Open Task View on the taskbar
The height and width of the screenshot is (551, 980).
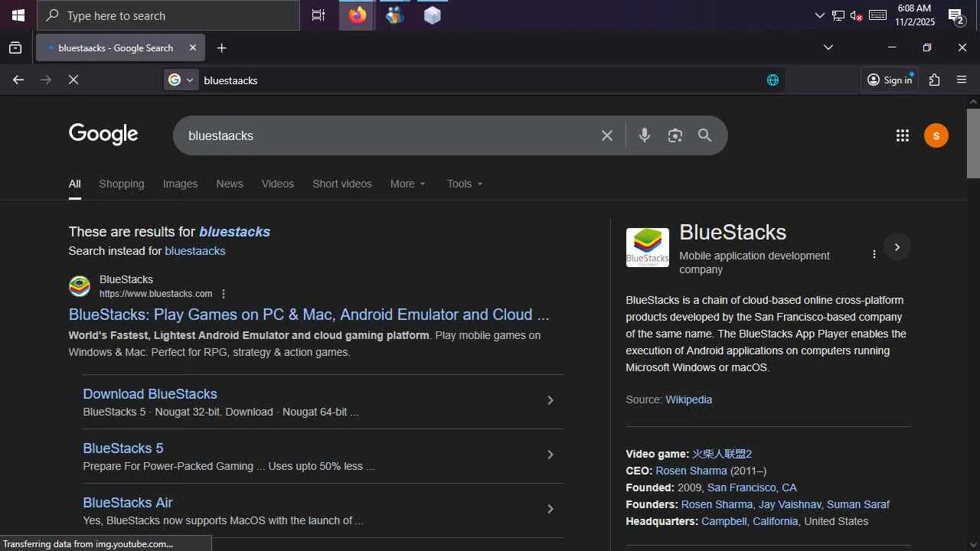318,15
